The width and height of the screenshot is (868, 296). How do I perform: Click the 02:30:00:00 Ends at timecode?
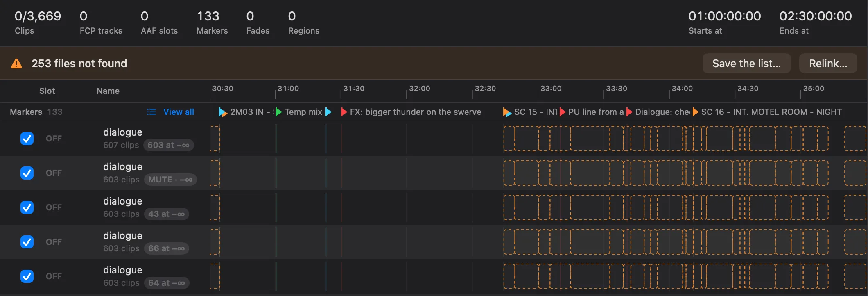(x=816, y=23)
